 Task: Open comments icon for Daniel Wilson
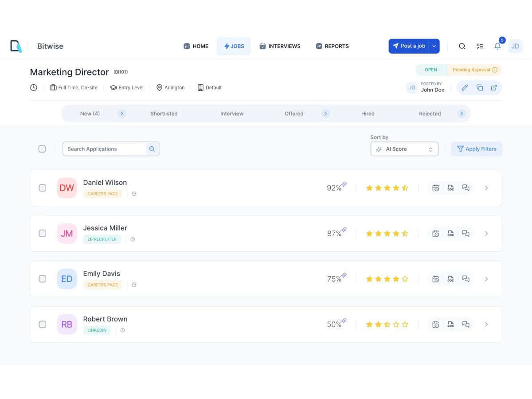click(466, 188)
